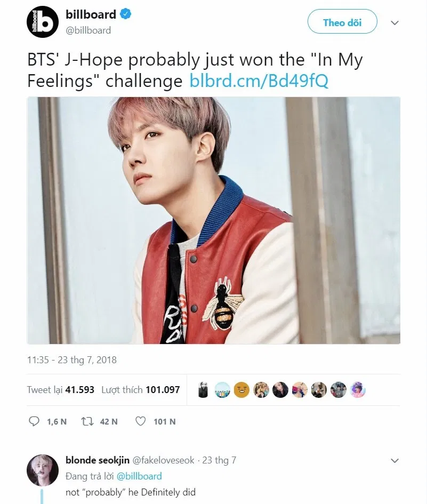
Task: Expand the chevron menu on blonde seokjin reply
Action: pos(394,461)
